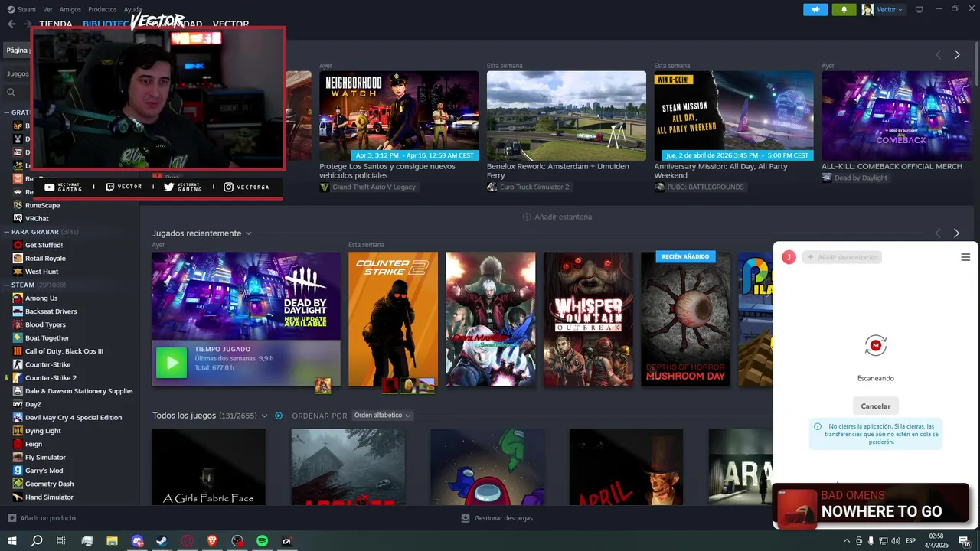The image size is (980, 551).
Task: Open the Amigos menu
Action: pyautogui.click(x=70, y=9)
